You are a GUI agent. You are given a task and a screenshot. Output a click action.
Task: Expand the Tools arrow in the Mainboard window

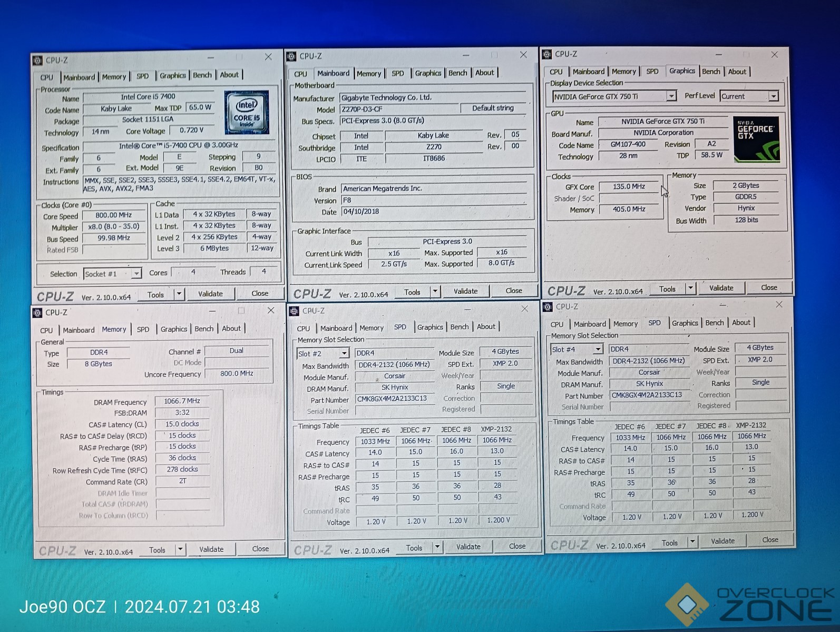(x=435, y=291)
